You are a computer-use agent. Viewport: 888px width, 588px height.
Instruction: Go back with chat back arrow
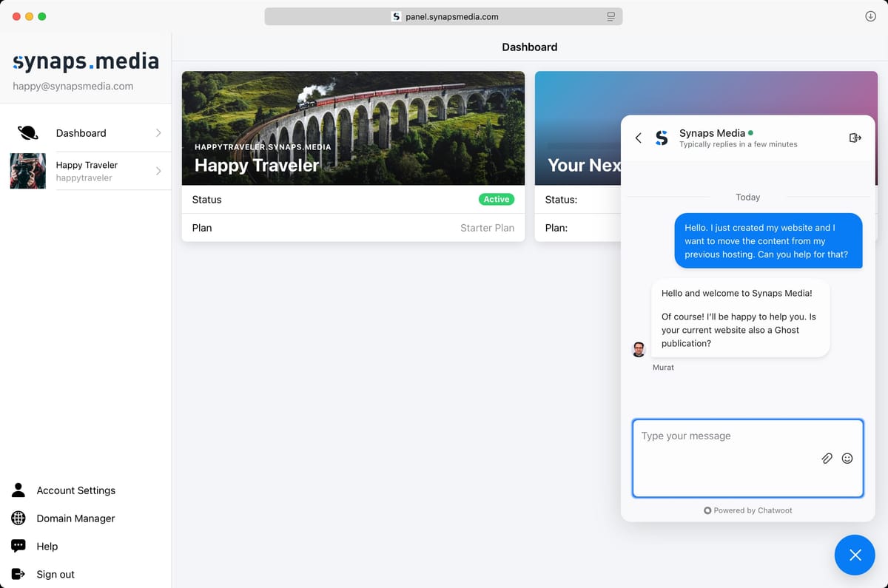click(x=638, y=138)
